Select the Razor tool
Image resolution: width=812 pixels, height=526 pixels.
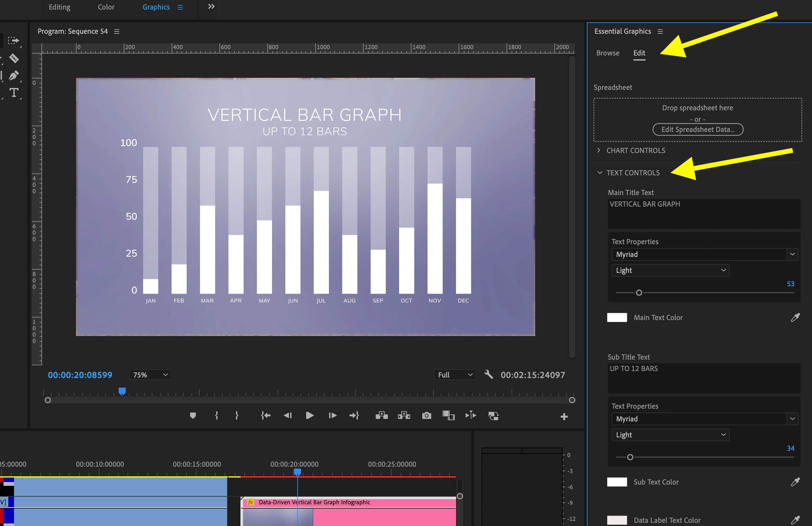point(14,58)
